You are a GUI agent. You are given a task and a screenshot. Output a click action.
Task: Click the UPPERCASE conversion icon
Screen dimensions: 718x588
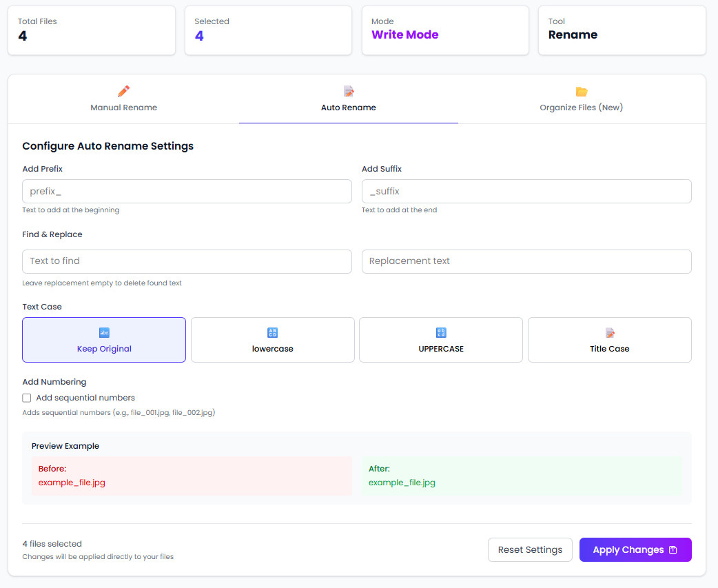pyautogui.click(x=440, y=332)
